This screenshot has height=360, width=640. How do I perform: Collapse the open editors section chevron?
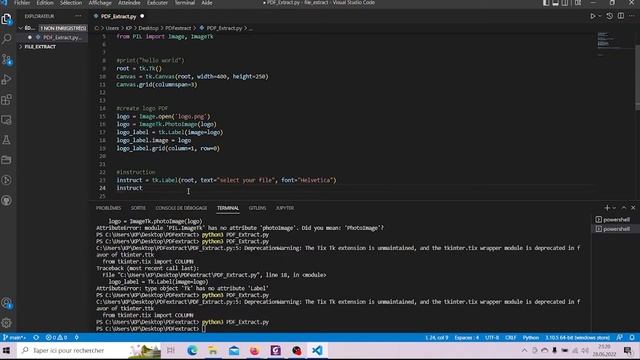pos(20,28)
